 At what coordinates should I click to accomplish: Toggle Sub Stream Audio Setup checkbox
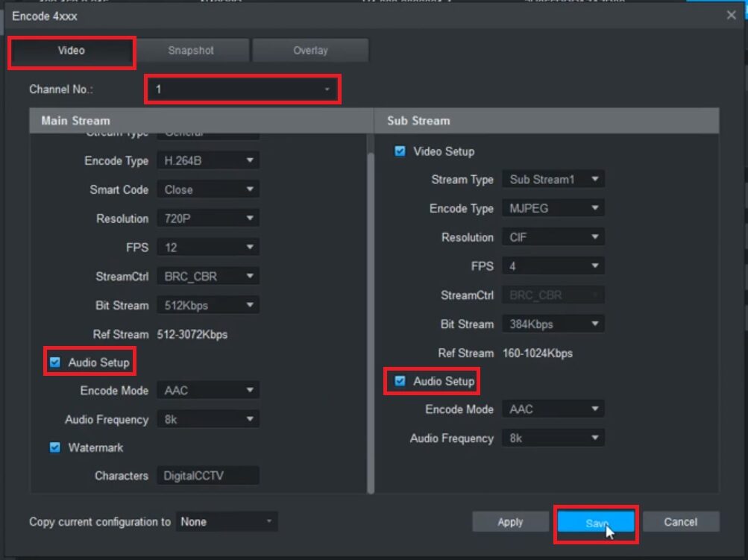pyautogui.click(x=400, y=381)
